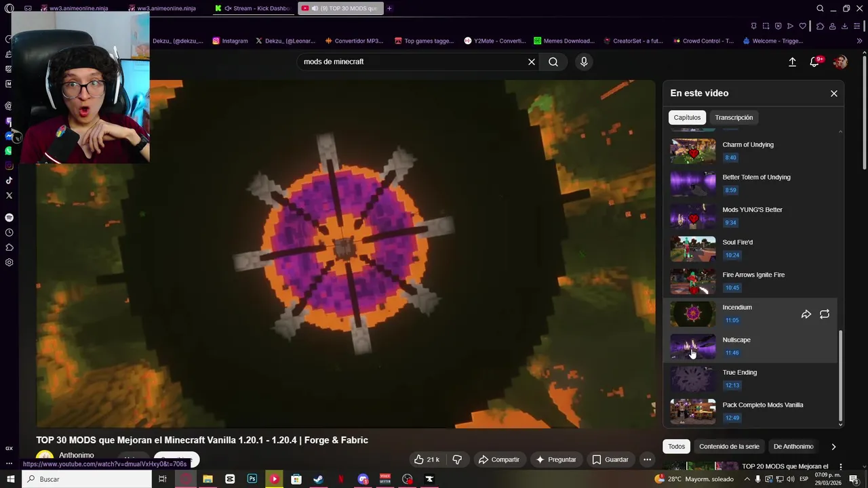Dislike the video
The width and height of the screenshot is (868, 488).
click(x=457, y=460)
